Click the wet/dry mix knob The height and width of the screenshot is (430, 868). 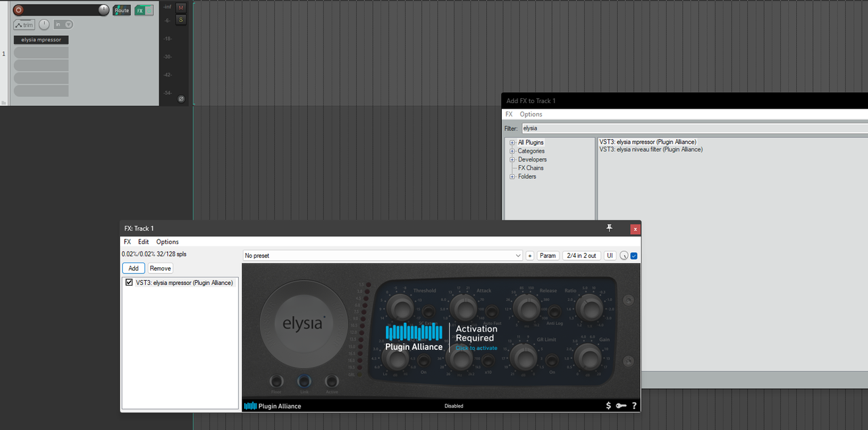[624, 256]
